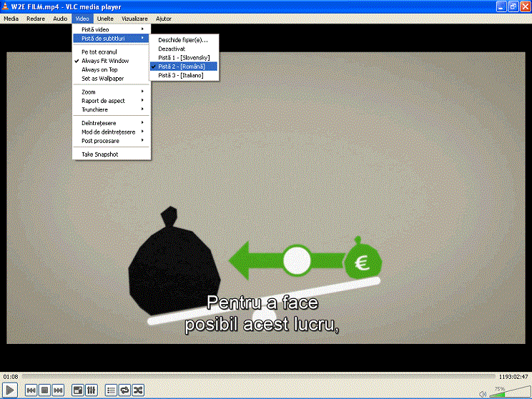Image resolution: width=532 pixels, height=399 pixels.
Task: Uncheck Always Fit Window option
Action: coord(105,61)
